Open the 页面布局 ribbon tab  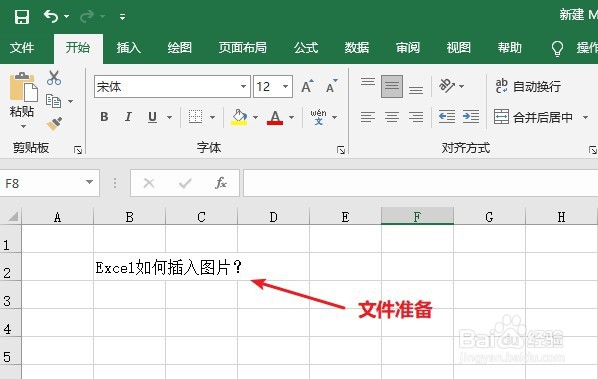pyautogui.click(x=243, y=48)
